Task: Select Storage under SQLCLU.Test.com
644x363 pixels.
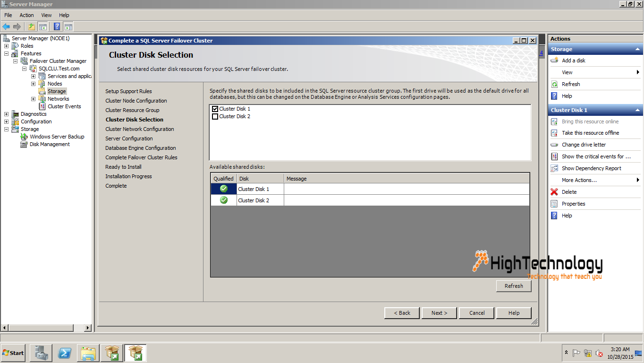Action: pyautogui.click(x=57, y=91)
